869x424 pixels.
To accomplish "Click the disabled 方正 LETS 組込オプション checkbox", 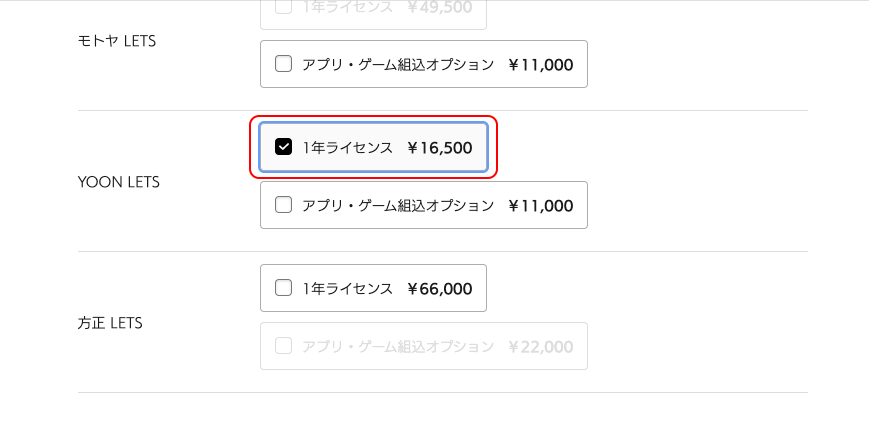I will pos(283,346).
